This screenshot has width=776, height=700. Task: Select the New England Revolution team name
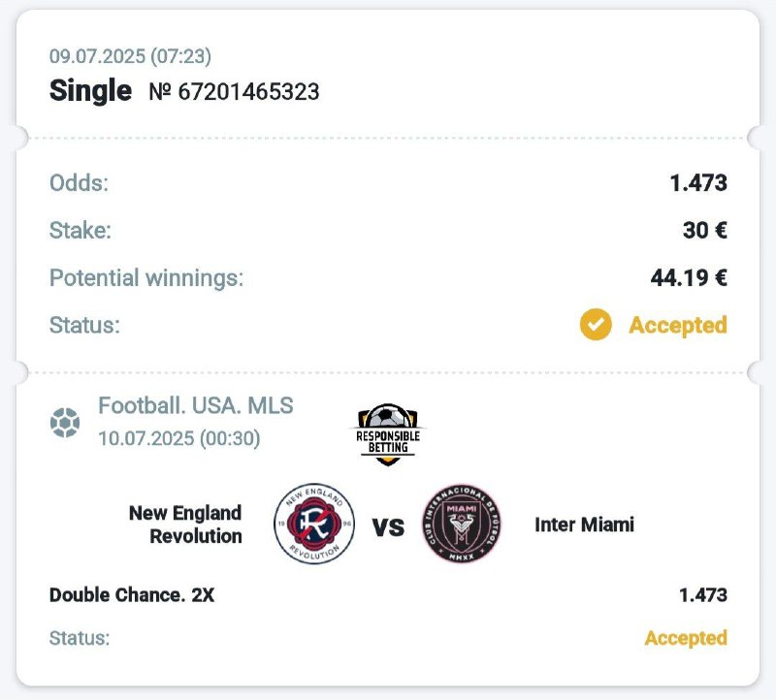coord(185,525)
